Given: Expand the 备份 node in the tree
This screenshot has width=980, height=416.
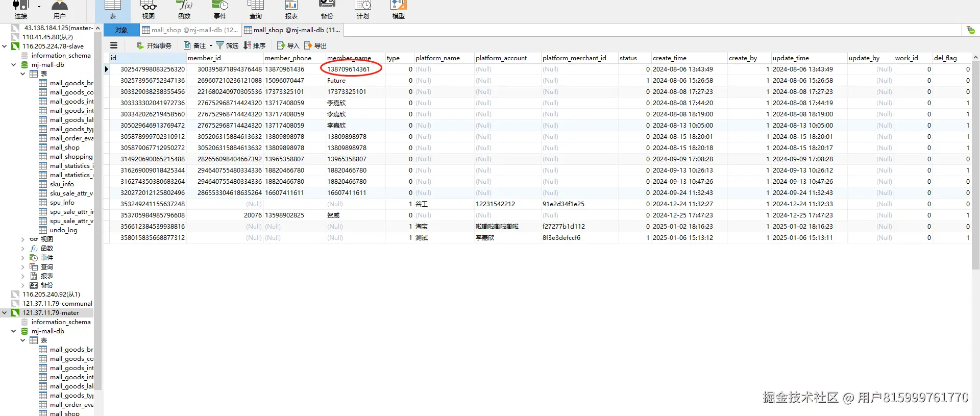Looking at the screenshot, I should [x=23, y=285].
